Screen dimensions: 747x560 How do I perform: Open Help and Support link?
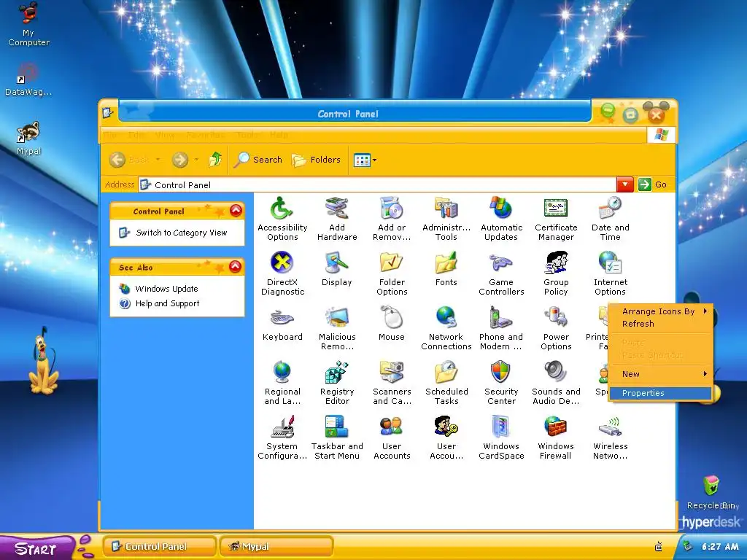(167, 303)
